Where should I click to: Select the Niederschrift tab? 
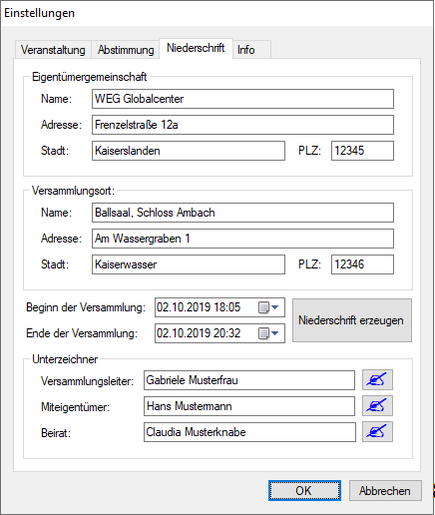(196, 48)
